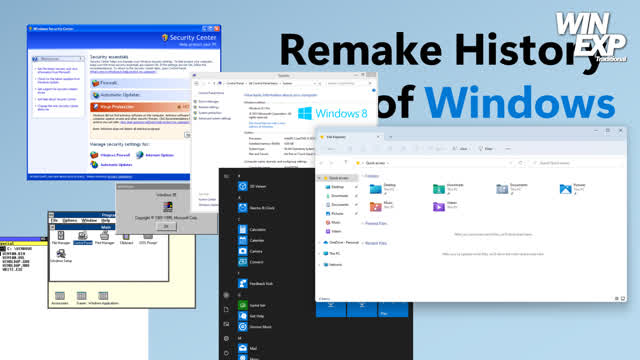This screenshot has width=640, height=360.
Task: Open Calendar from Start menu list
Action: 251,240
